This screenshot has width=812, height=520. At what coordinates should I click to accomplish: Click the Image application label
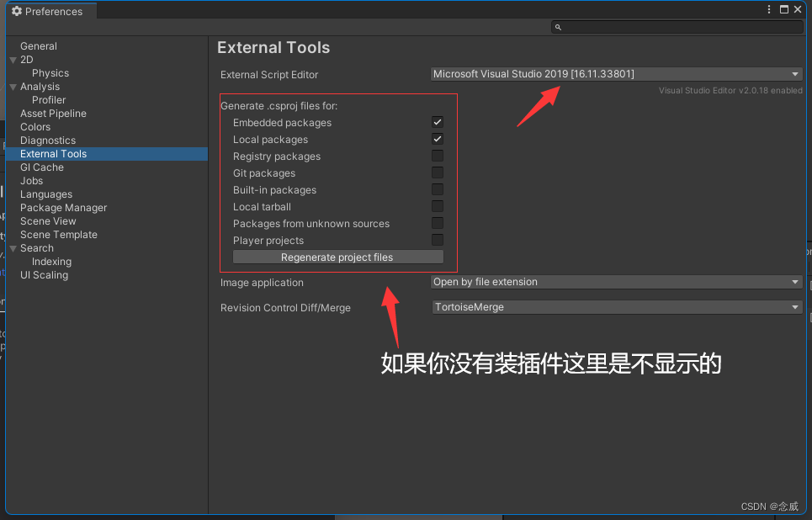(x=262, y=283)
